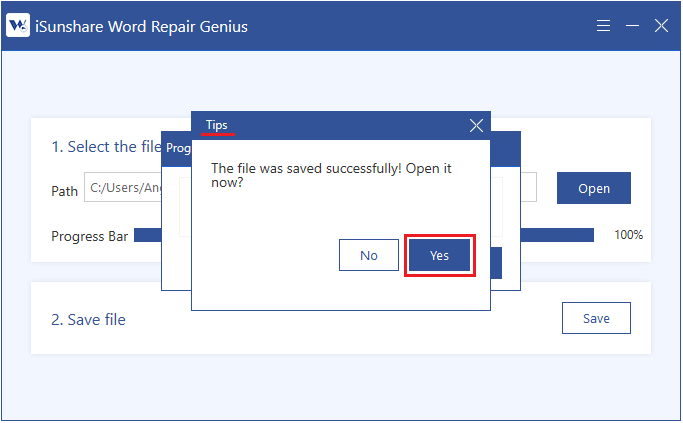Screen dimensions: 683x423
Task: Close the Tips dialog with X
Action: pyautogui.click(x=476, y=126)
